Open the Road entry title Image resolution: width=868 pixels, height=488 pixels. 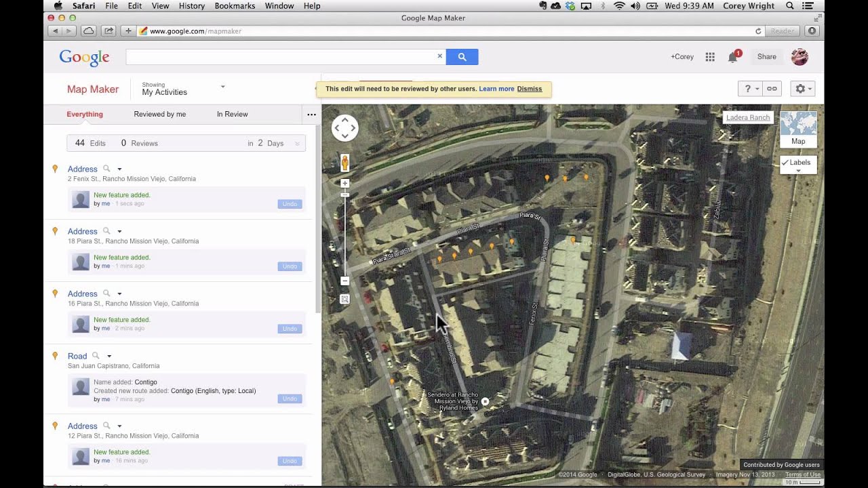77,356
